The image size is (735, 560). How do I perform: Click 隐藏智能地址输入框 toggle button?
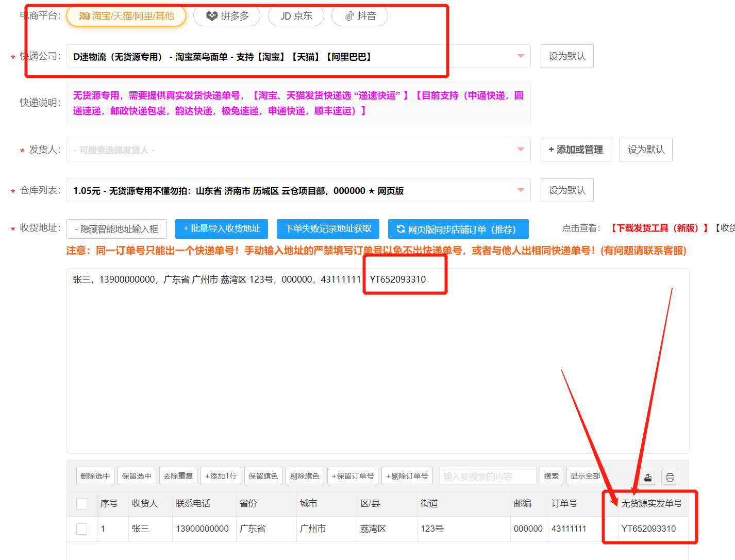(116, 229)
